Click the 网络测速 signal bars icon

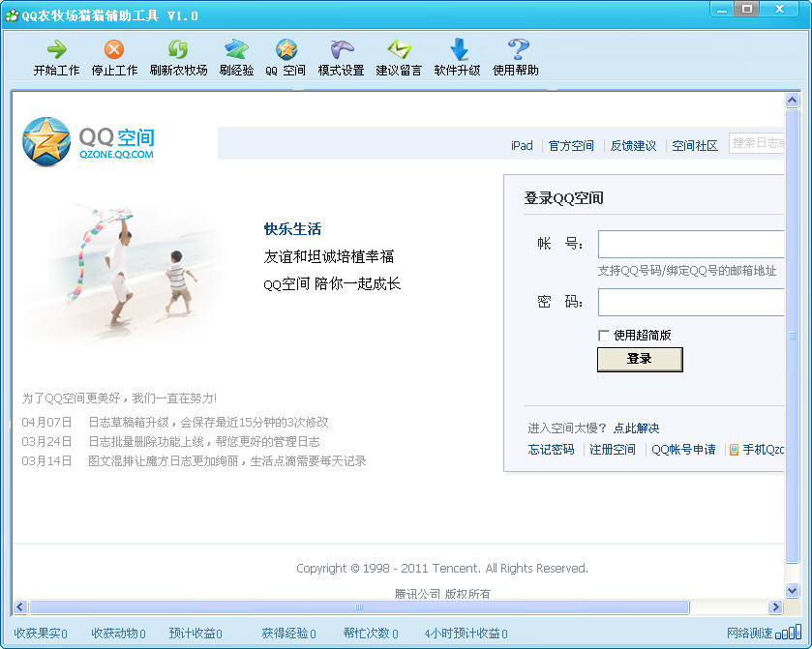(788, 632)
